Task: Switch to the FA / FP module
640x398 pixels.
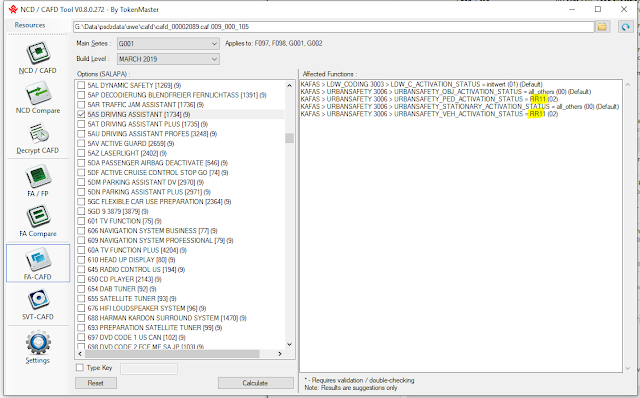Action: tap(38, 181)
